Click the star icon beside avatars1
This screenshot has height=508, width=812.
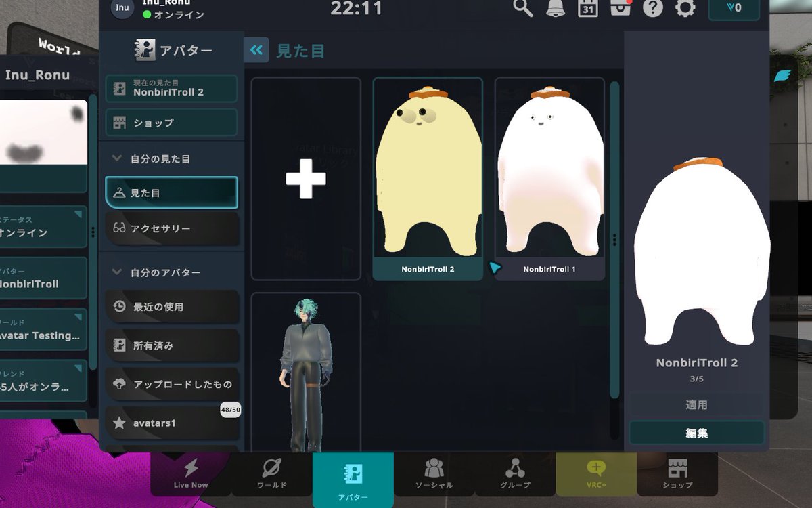pyautogui.click(x=119, y=423)
